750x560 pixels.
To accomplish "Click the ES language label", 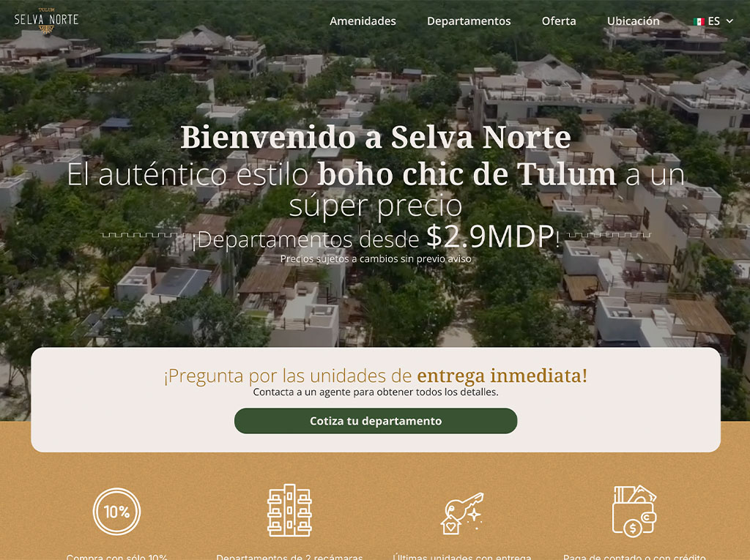I will 713,21.
